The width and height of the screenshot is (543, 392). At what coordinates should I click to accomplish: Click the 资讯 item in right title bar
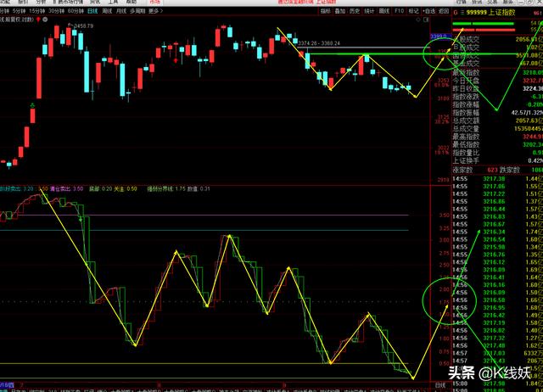click(477, 2)
